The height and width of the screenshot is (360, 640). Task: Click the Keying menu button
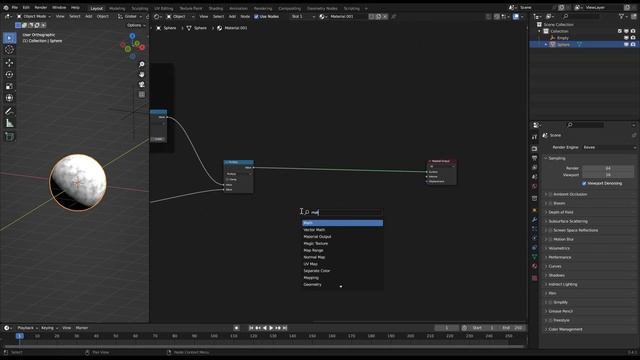pyautogui.click(x=49, y=328)
